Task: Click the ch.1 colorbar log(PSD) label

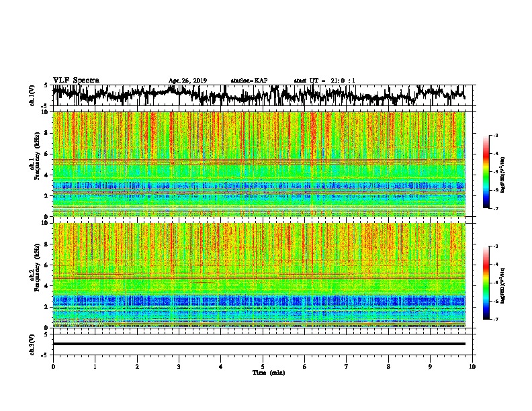Action: 503,175
